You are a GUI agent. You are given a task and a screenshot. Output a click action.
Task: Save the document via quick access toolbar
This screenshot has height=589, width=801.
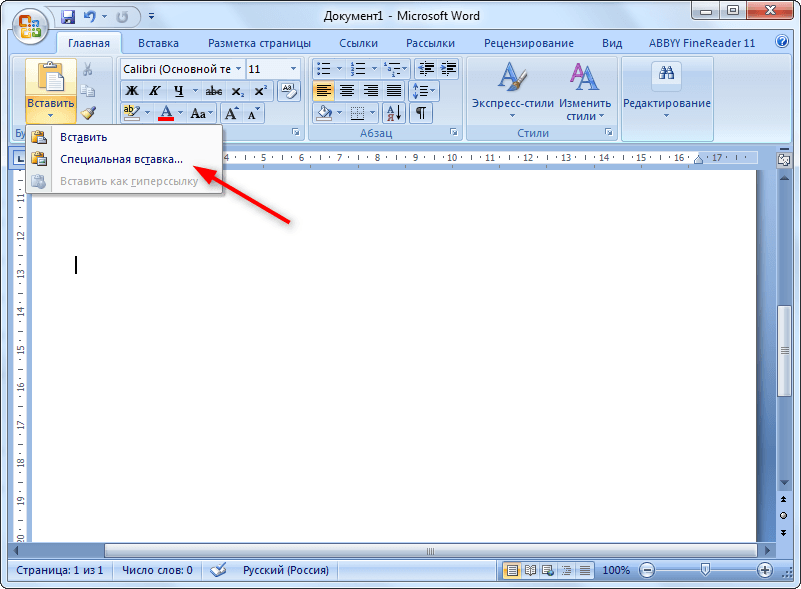coord(68,17)
